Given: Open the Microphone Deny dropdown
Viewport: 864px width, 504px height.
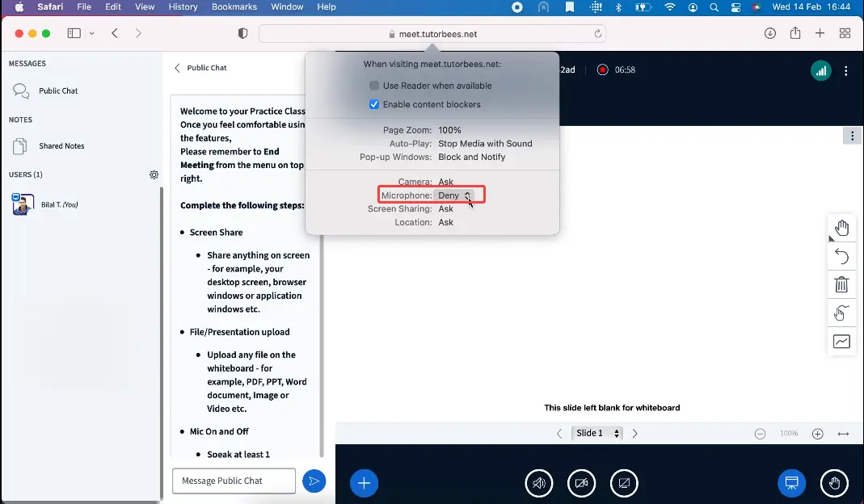Looking at the screenshot, I should coord(455,195).
